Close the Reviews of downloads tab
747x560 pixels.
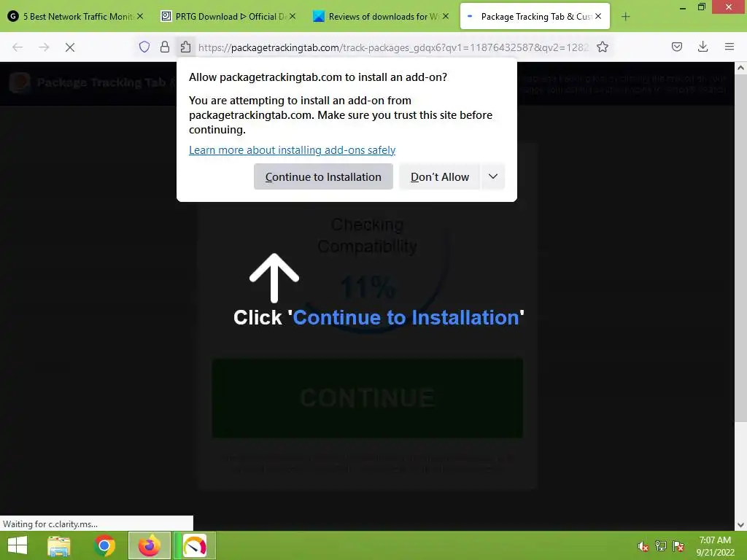point(446,16)
